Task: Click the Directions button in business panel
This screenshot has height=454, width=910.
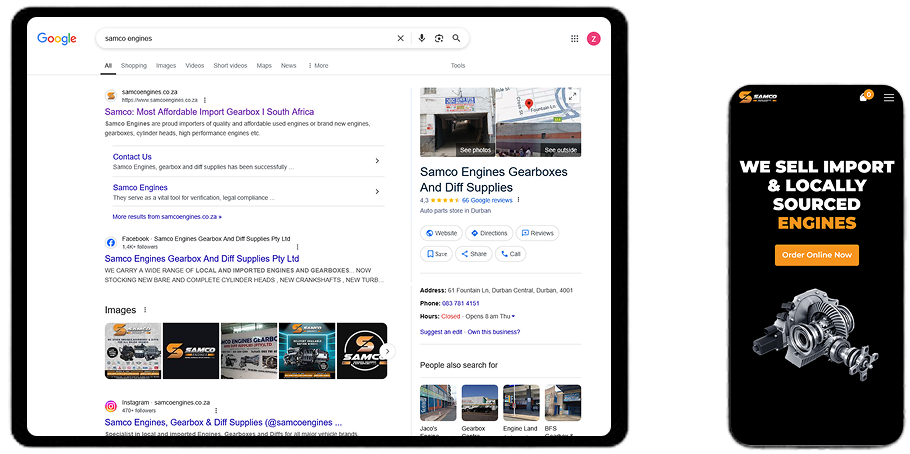Action: pos(489,233)
